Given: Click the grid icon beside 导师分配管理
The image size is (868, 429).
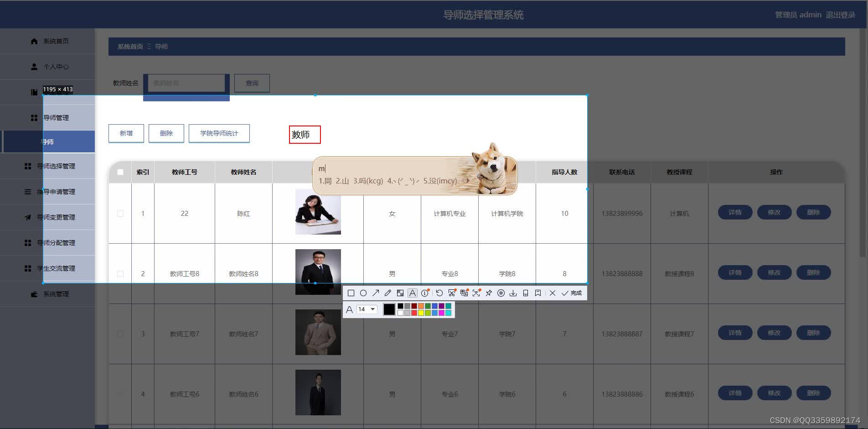Looking at the screenshot, I should point(28,243).
